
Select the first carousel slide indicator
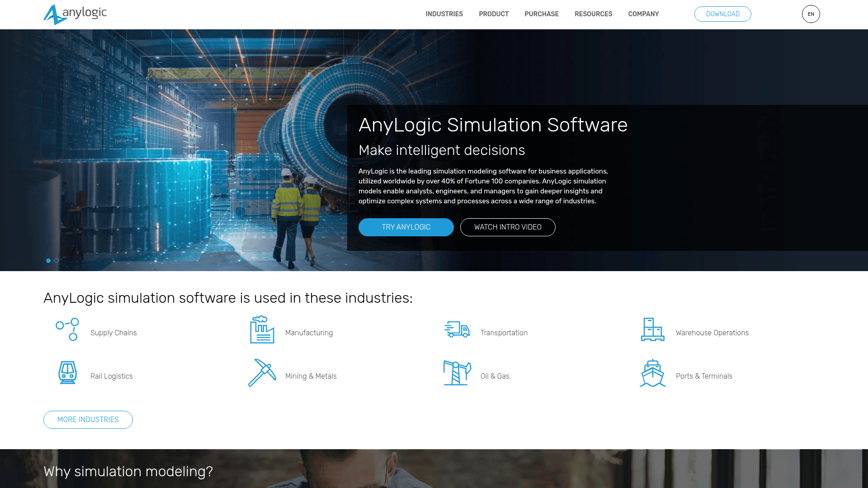tap(48, 260)
